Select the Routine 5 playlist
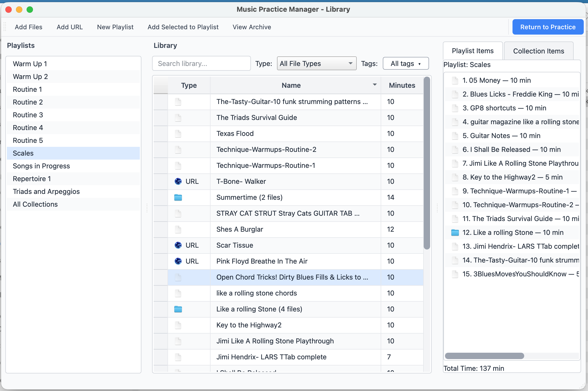This screenshot has width=588, height=391. [x=73, y=140]
